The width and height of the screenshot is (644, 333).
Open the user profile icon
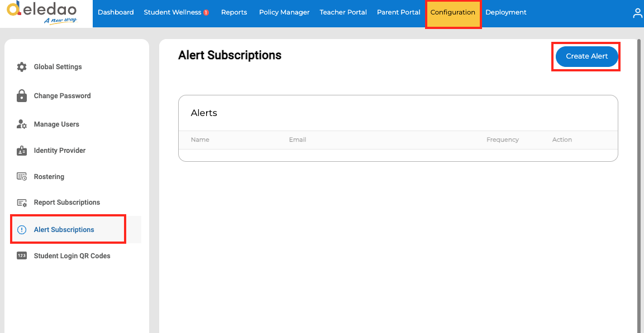pyautogui.click(x=637, y=13)
